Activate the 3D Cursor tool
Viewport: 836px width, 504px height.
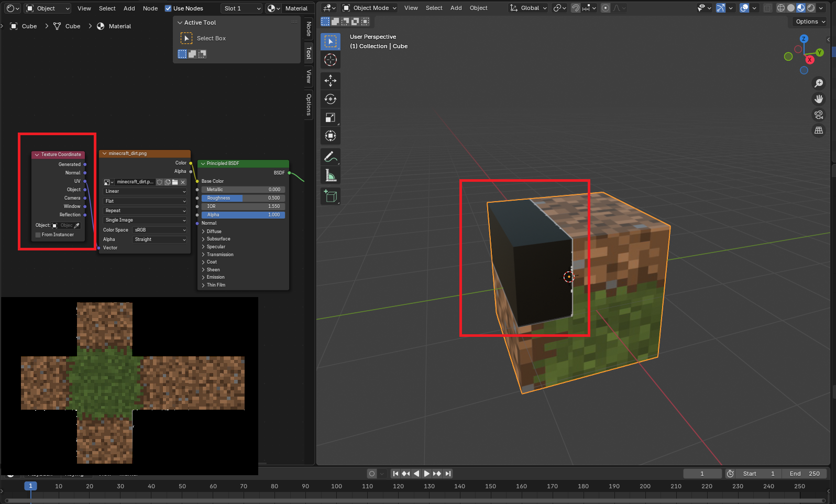[330, 60]
